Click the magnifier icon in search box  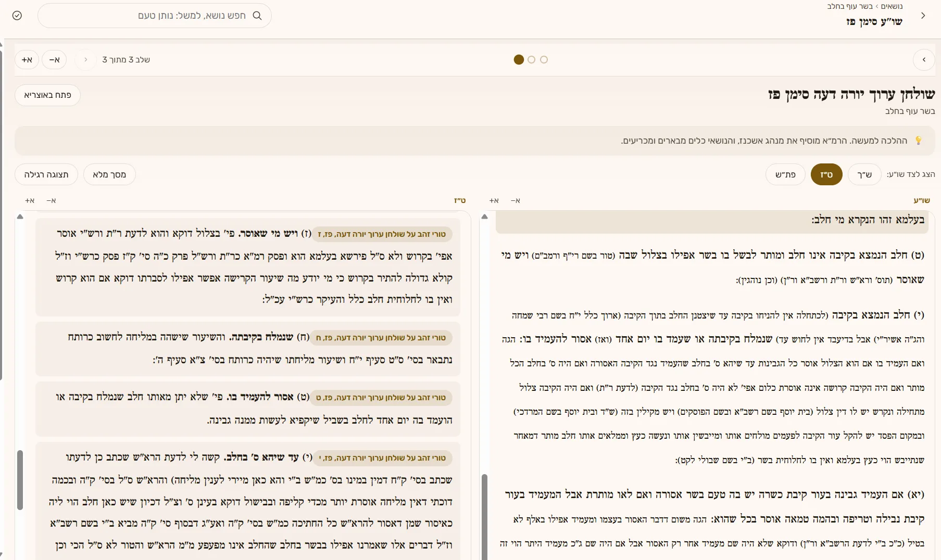pos(257,16)
